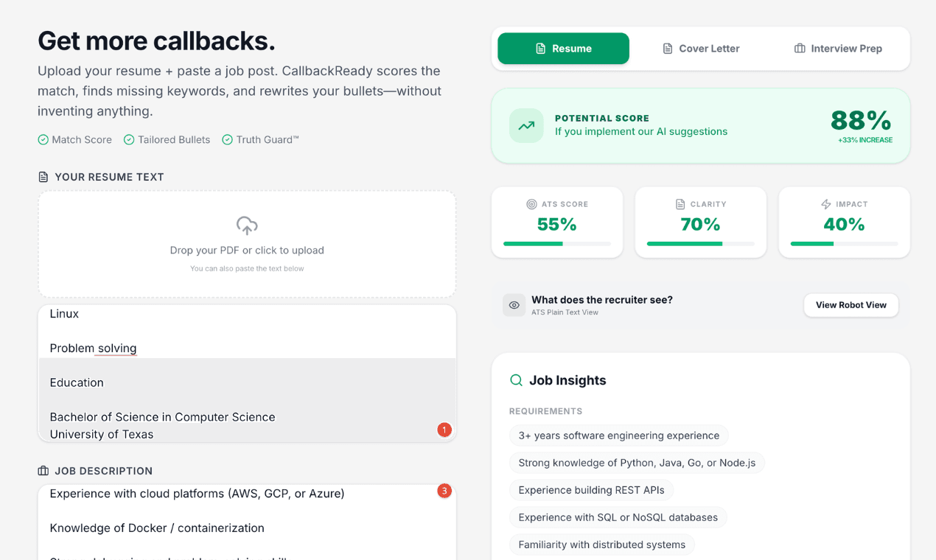This screenshot has width=936, height=560.
Task: Select the Resume tab button
Action: (563, 48)
